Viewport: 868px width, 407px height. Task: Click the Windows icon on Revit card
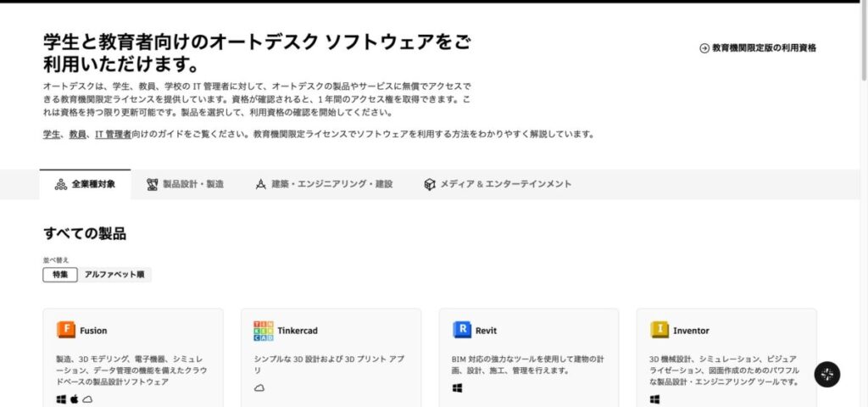(457, 388)
